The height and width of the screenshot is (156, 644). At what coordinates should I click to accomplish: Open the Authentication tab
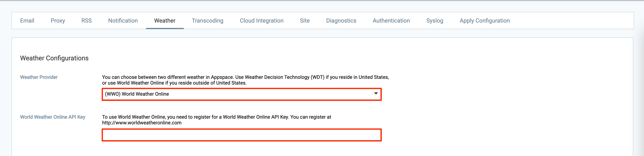[x=391, y=21]
